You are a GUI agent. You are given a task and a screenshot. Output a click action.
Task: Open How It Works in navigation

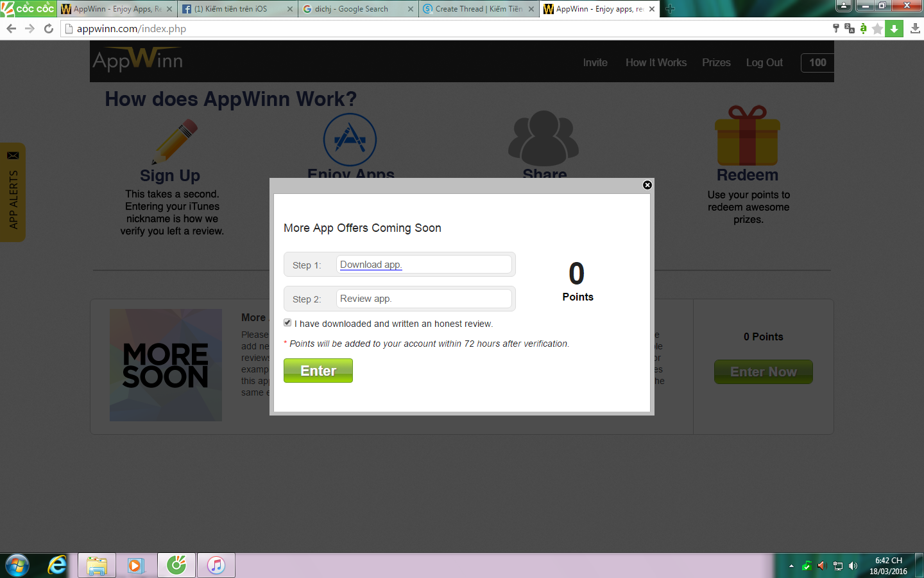[x=656, y=62]
